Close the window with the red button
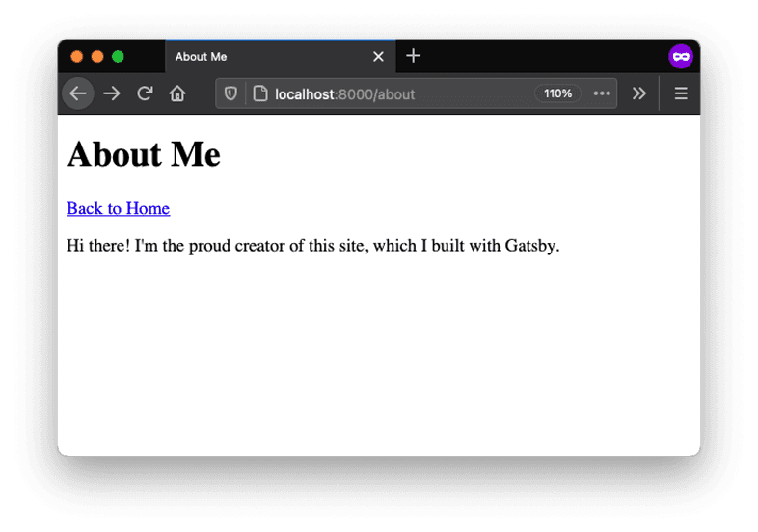 point(77,57)
